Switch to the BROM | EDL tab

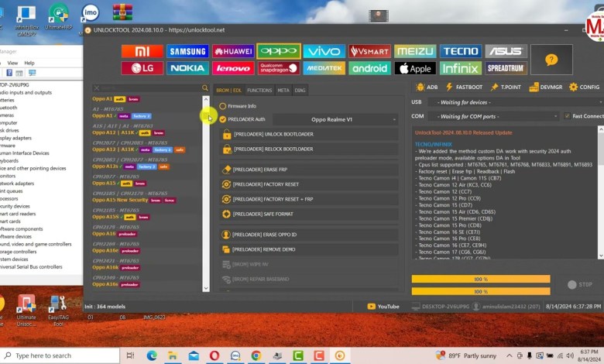pyautogui.click(x=228, y=90)
